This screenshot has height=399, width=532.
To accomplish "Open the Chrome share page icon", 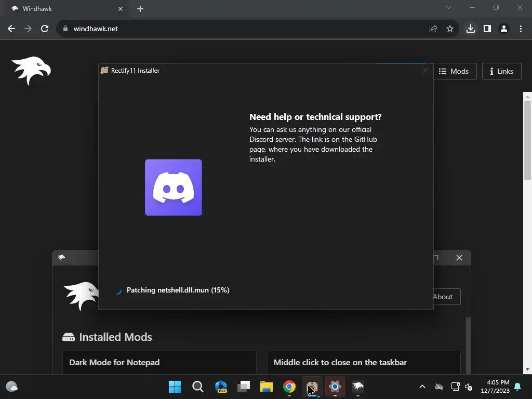I will 433,29.
